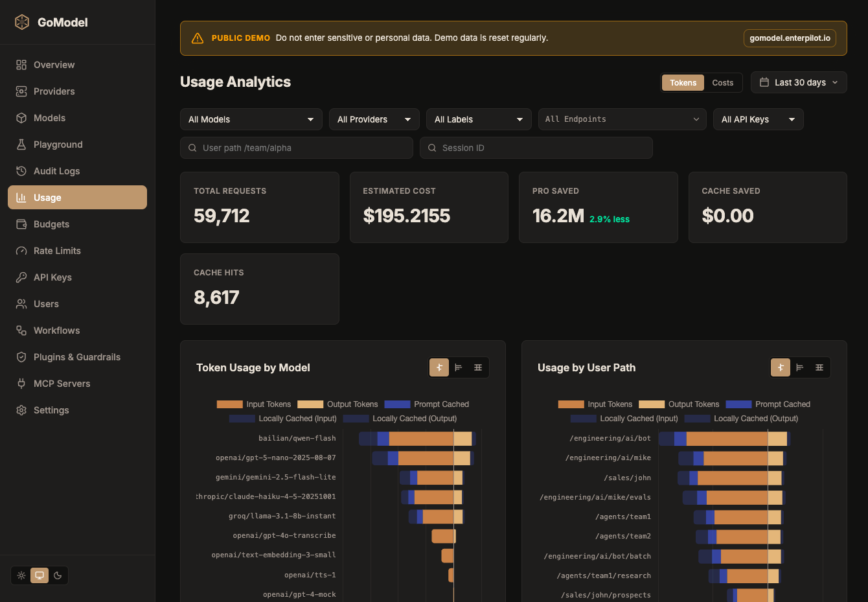Viewport: 868px width, 602px height.
Task: Switch to dark theme with moon icon
Action: pos(58,575)
